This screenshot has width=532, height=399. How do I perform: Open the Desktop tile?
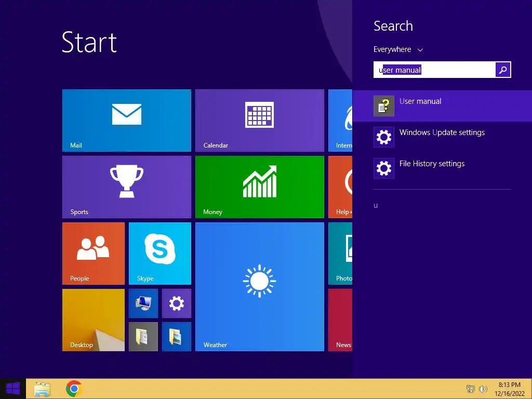point(94,320)
